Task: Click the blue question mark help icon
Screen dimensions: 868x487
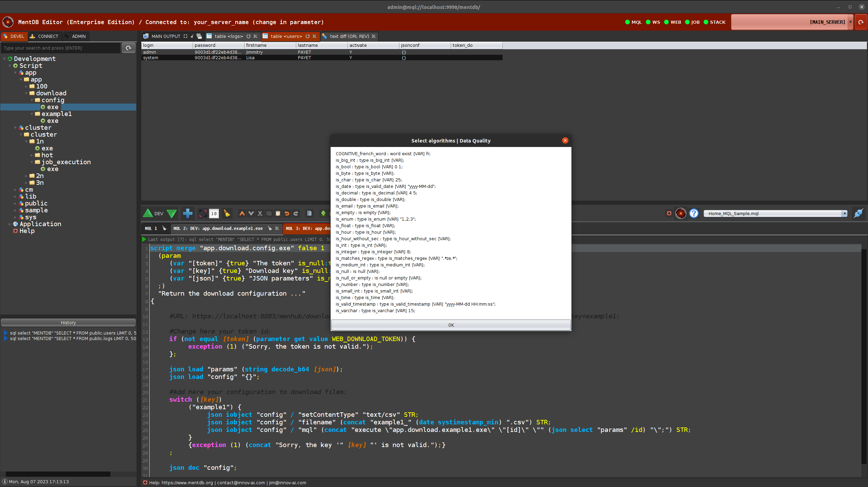Action: pos(694,213)
